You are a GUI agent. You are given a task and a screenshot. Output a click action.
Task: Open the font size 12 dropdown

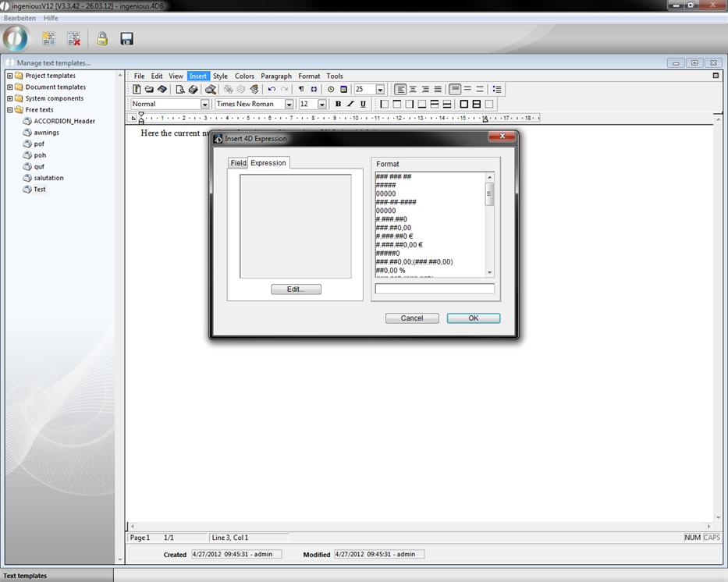pyautogui.click(x=321, y=104)
